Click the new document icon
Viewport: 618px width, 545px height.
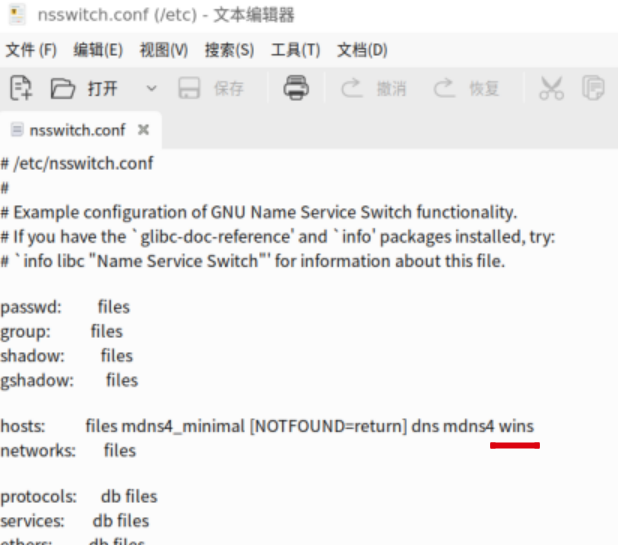[x=21, y=89]
